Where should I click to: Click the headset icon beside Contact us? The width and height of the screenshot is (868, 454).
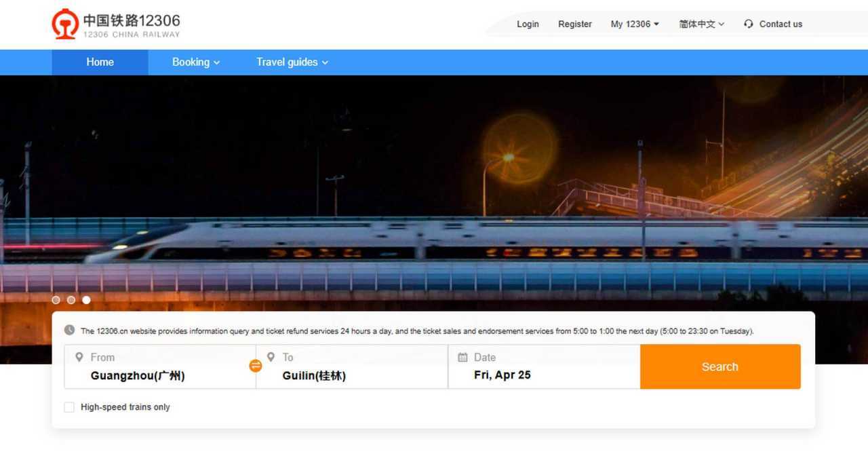[x=749, y=24]
